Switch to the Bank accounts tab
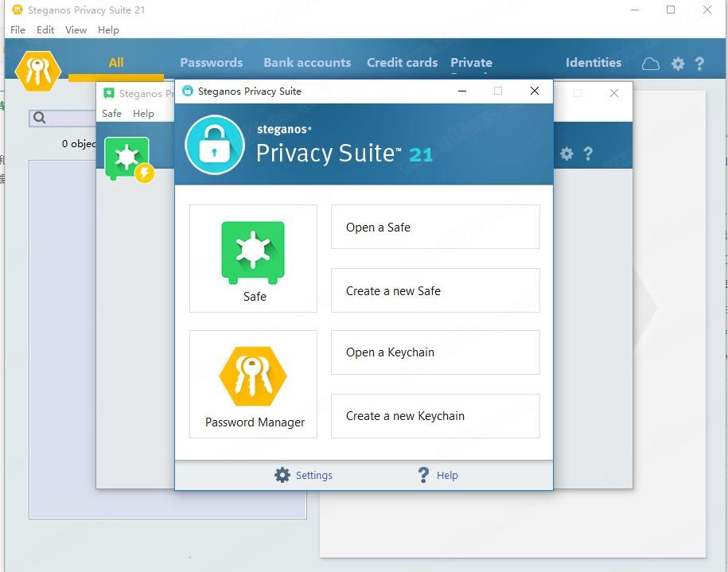This screenshot has width=728, height=572. (x=307, y=63)
